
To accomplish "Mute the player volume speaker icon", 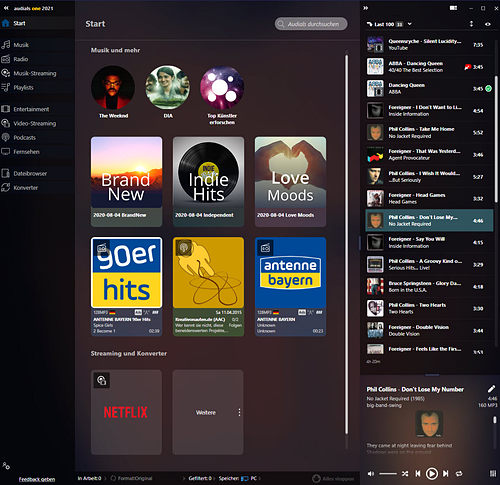I will coord(371,474).
